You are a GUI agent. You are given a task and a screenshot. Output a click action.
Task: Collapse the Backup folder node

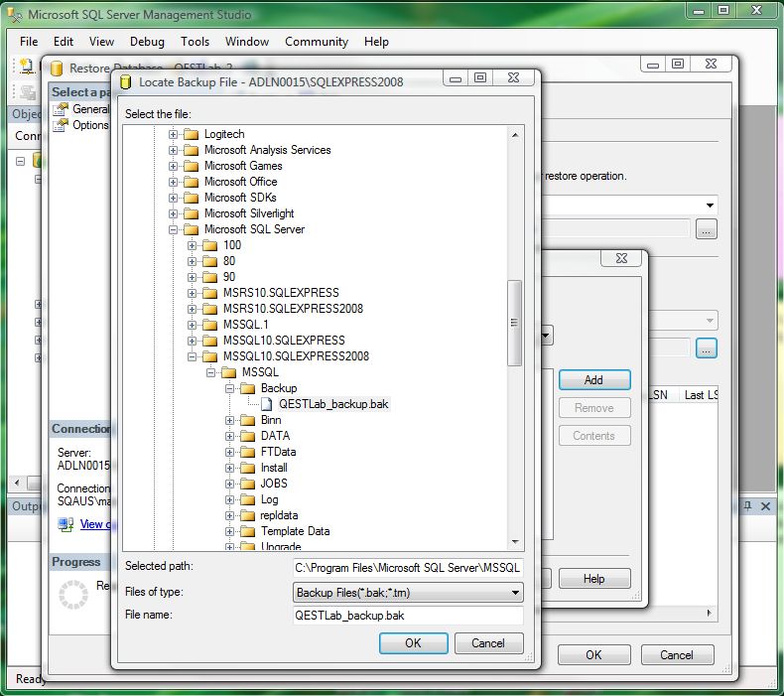coord(230,388)
